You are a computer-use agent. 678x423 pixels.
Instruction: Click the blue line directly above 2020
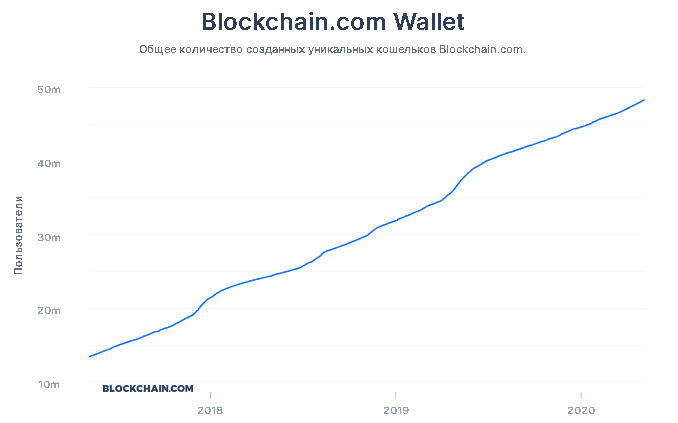coord(581,127)
